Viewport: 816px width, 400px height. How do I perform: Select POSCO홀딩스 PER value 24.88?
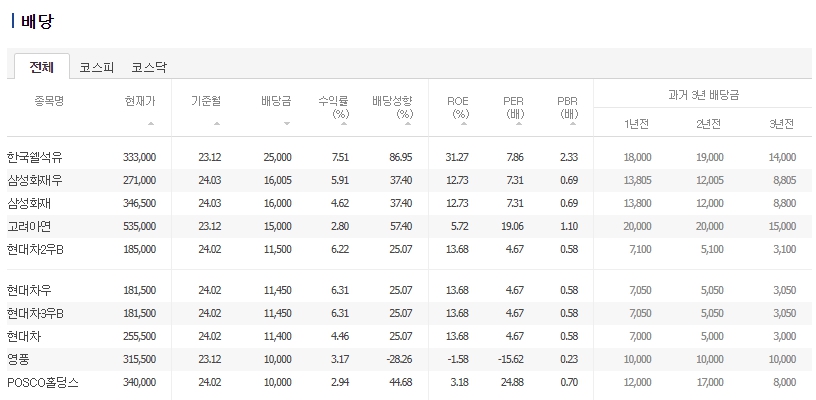pyautogui.click(x=512, y=382)
